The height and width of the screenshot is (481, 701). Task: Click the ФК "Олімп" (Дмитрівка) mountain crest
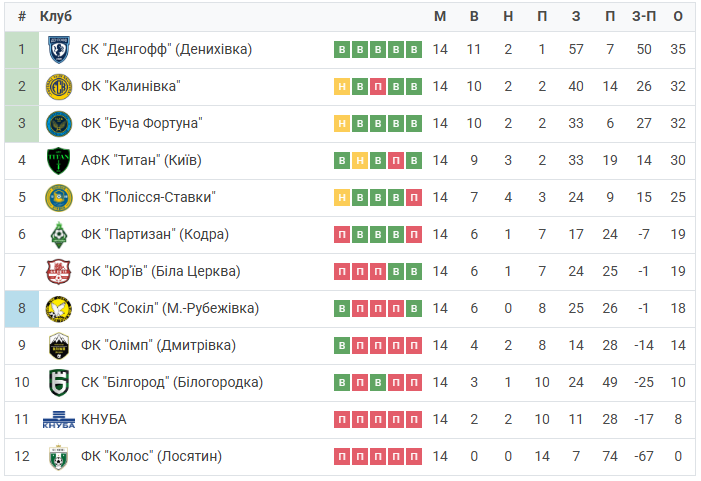point(59,346)
